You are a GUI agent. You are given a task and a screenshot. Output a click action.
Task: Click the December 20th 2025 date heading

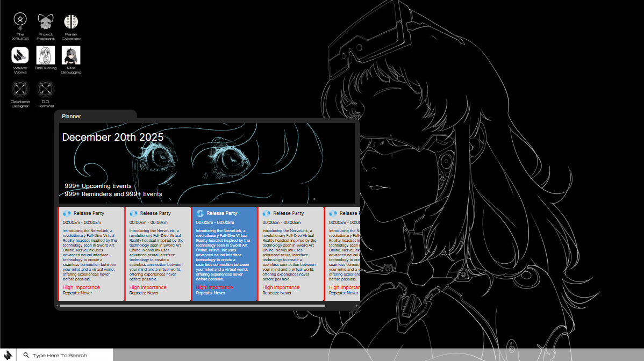113,138
